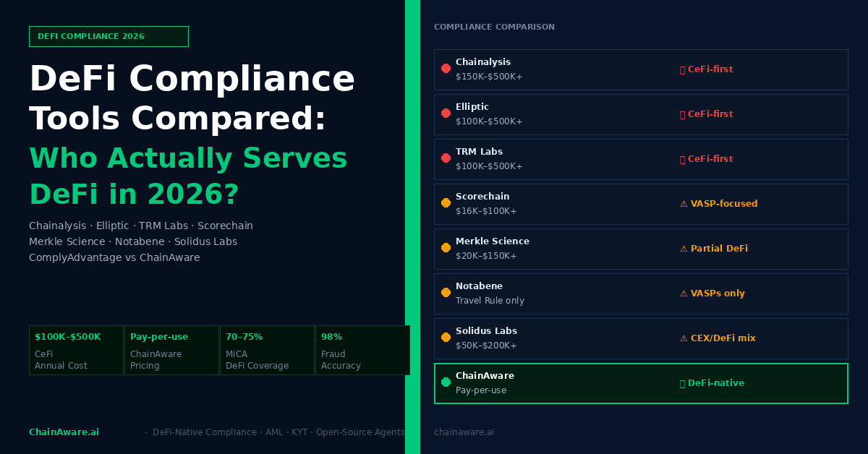Select the red indicator for TRM Labs
Screen dimensions: 868x454
(x=446, y=158)
